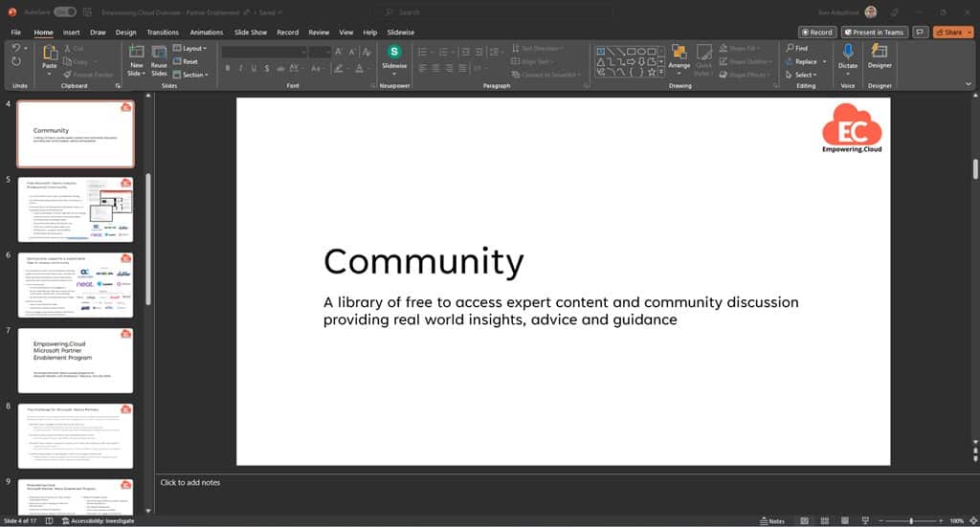Click the Reuse Slides icon
Image resolution: width=980 pixels, height=527 pixels.
point(159,53)
